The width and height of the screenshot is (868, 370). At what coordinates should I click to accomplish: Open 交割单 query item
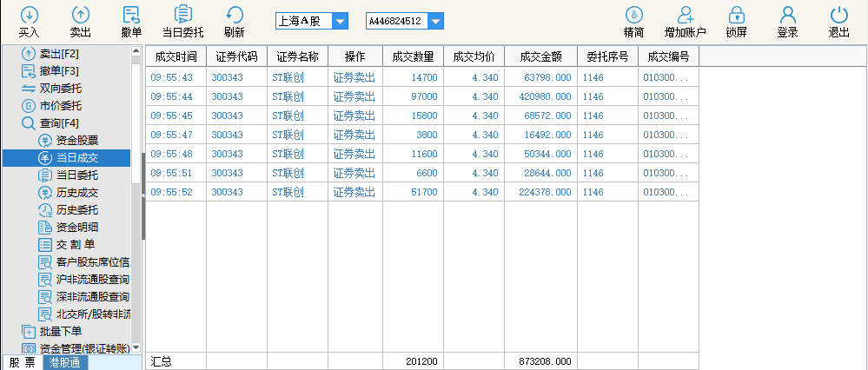(66, 244)
